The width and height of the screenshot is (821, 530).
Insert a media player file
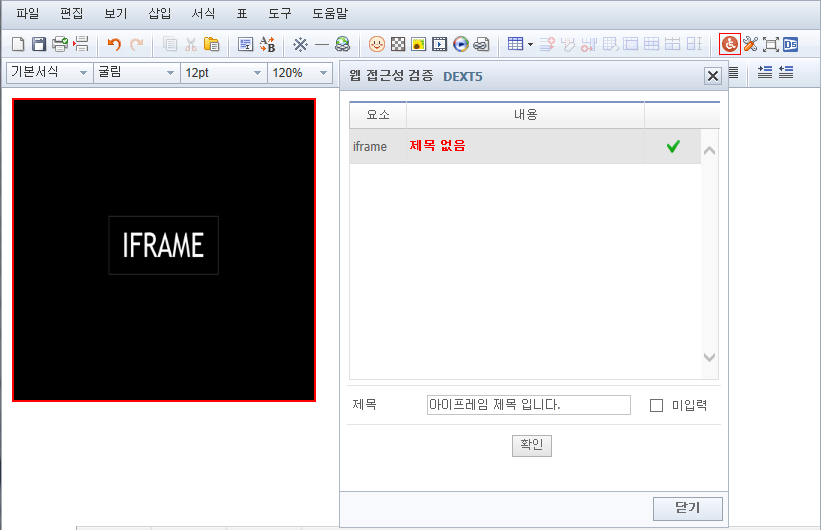pyautogui.click(x=461, y=45)
